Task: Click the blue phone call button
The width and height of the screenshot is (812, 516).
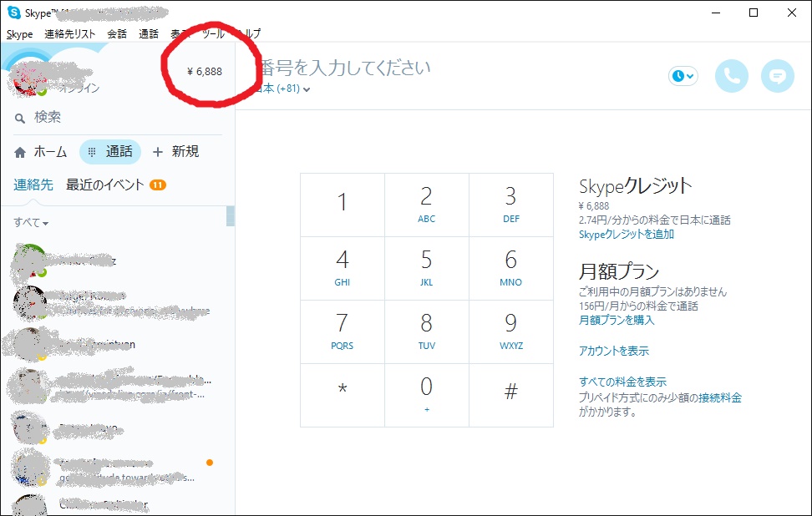Action: [x=731, y=76]
